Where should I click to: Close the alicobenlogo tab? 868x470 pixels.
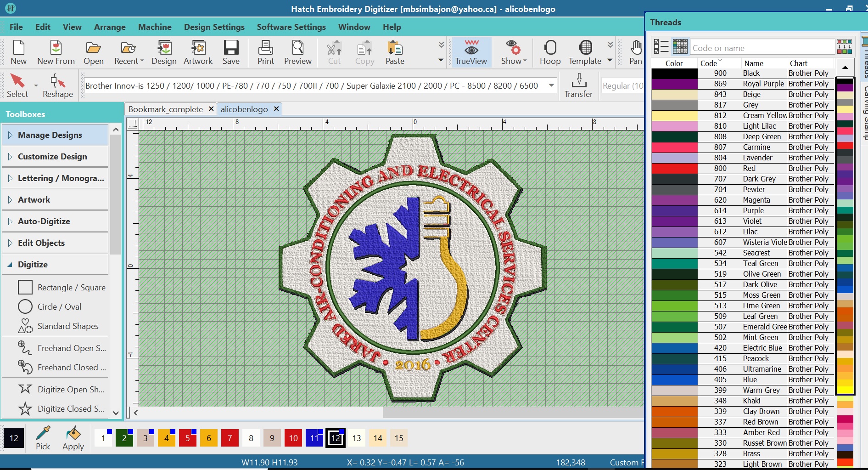pos(276,109)
